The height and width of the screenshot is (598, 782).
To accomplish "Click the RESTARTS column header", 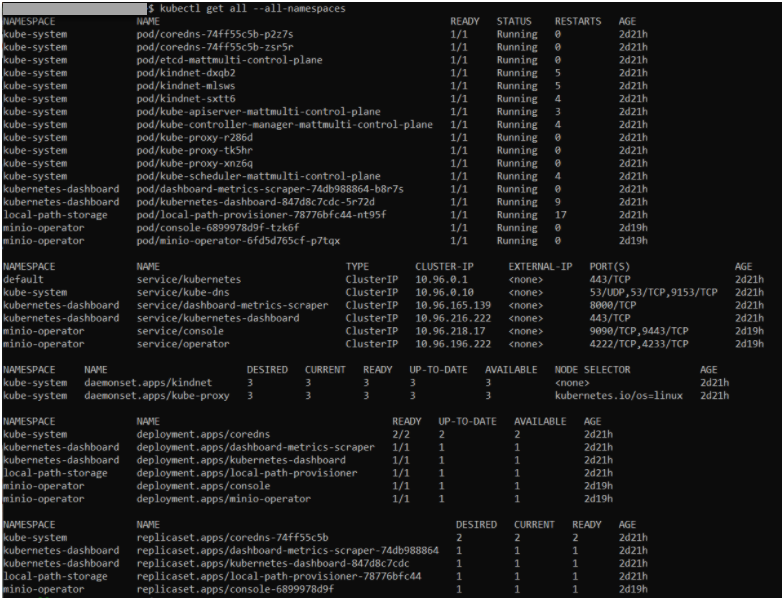I will 578,21.
